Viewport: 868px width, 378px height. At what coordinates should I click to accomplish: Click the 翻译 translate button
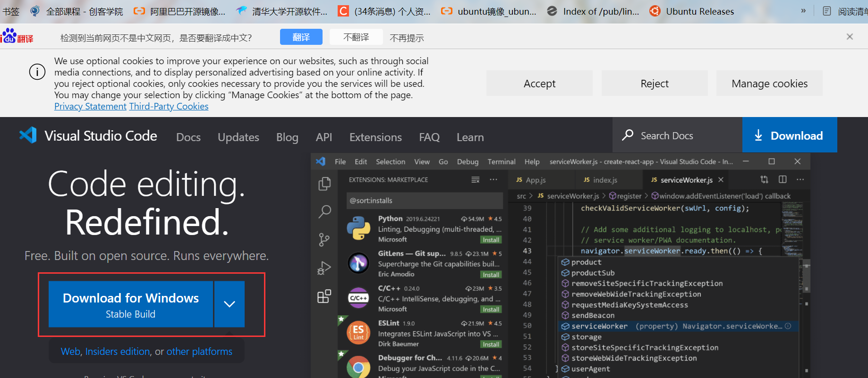[301, 37]
